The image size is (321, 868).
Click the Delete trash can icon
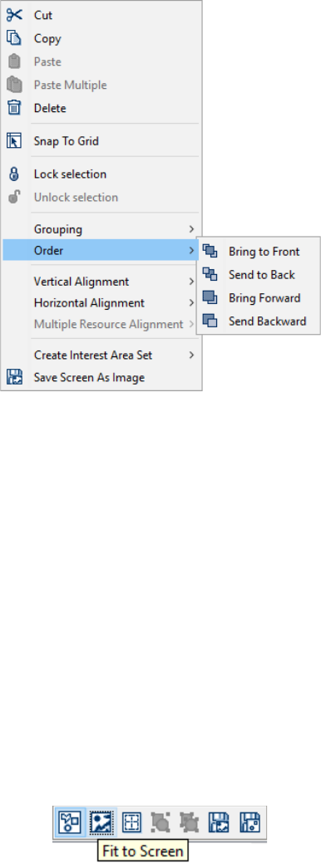click(x=14, y=108)
